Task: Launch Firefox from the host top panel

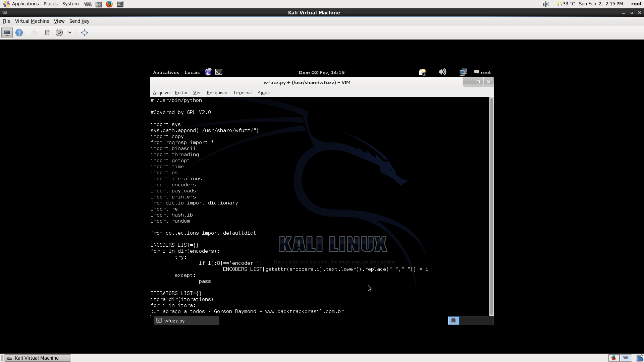Action: (x=109, y=4)
